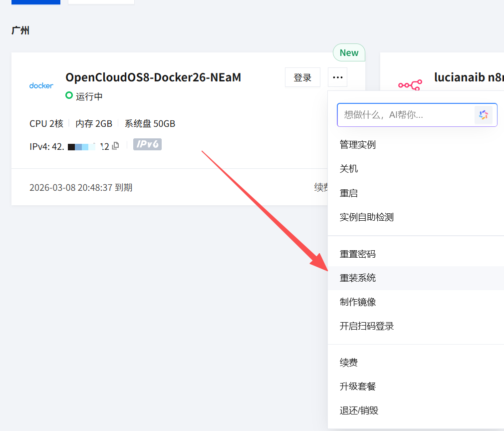Viewport: 504px width, 431px height.
Task: Click the n8n instance logo icon
Action: pyautogui.click(x=409, y=85)
